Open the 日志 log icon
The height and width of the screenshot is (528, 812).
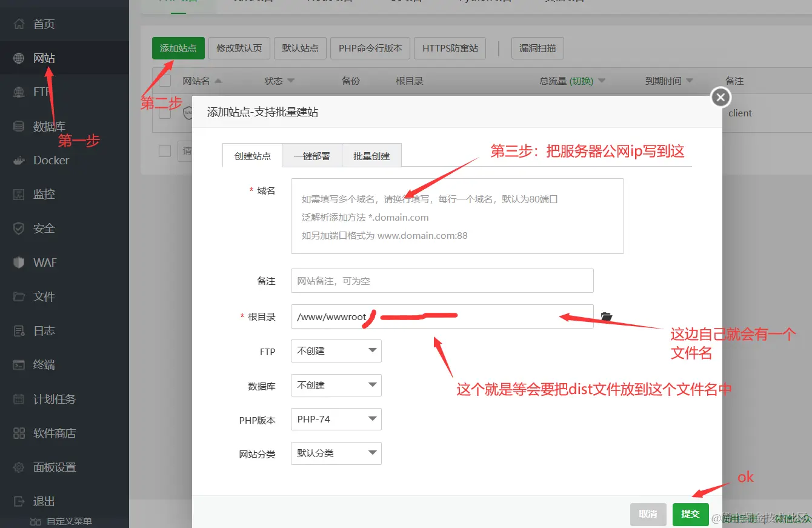click(20, 331)
